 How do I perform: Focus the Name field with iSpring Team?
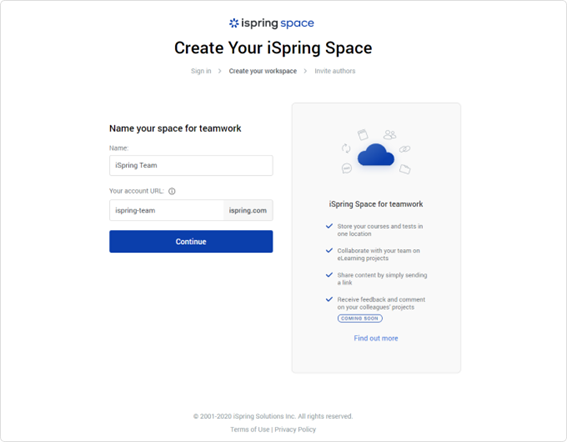click(191, 166)
